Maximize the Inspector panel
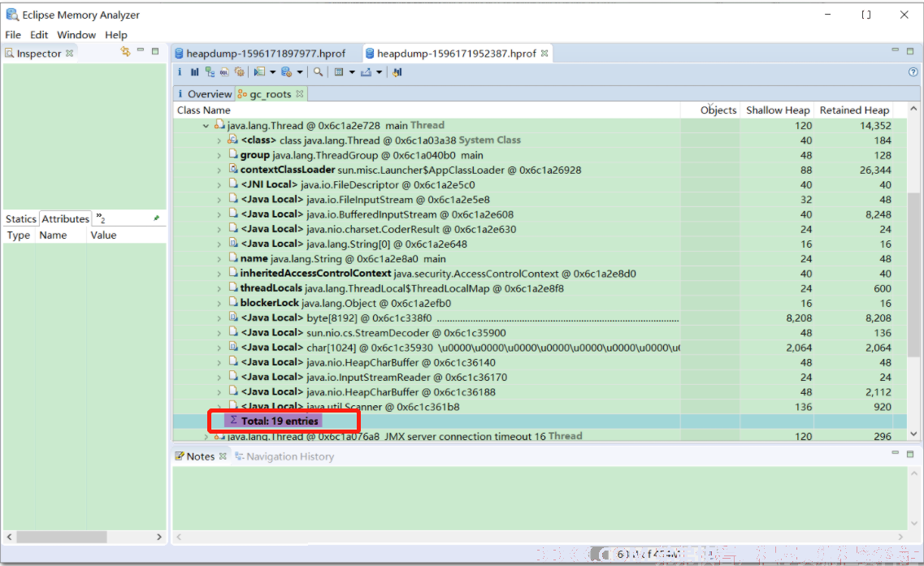 155,51
